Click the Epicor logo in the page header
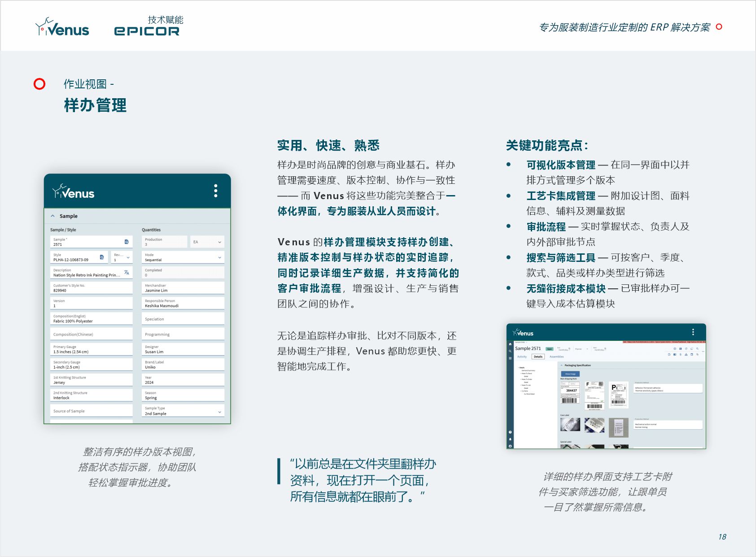This screenshot has width=756, height=557. pyautogui.click(x=147, y=31)
